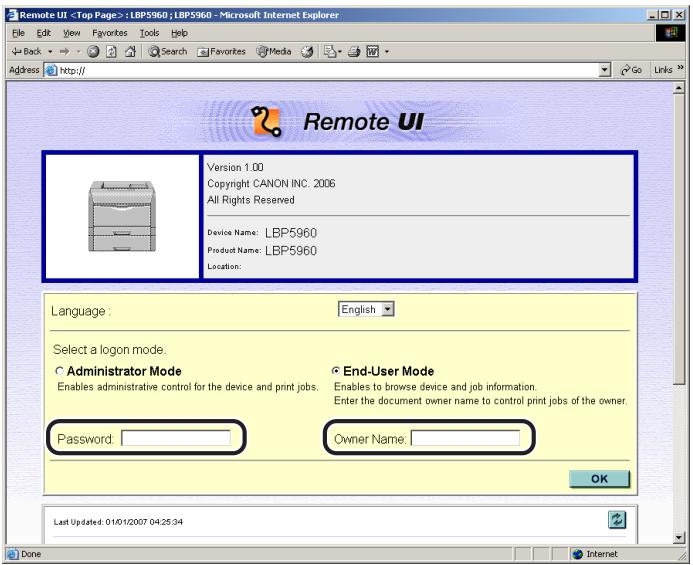Click the Print toolbar icon

354,52
